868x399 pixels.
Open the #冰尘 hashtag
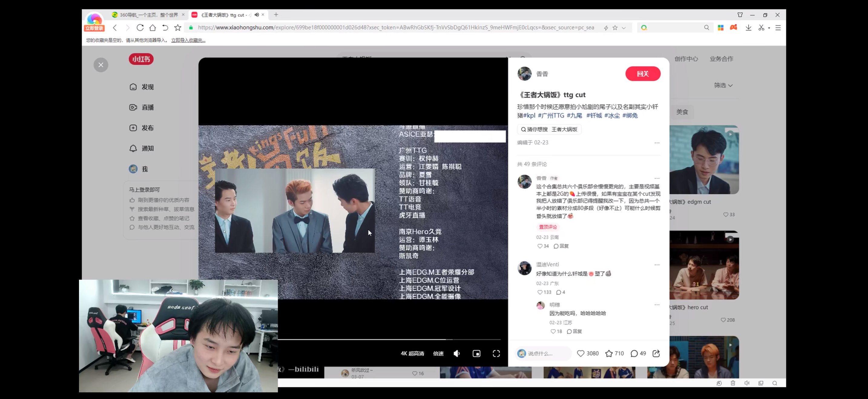(x=612, y=115)
